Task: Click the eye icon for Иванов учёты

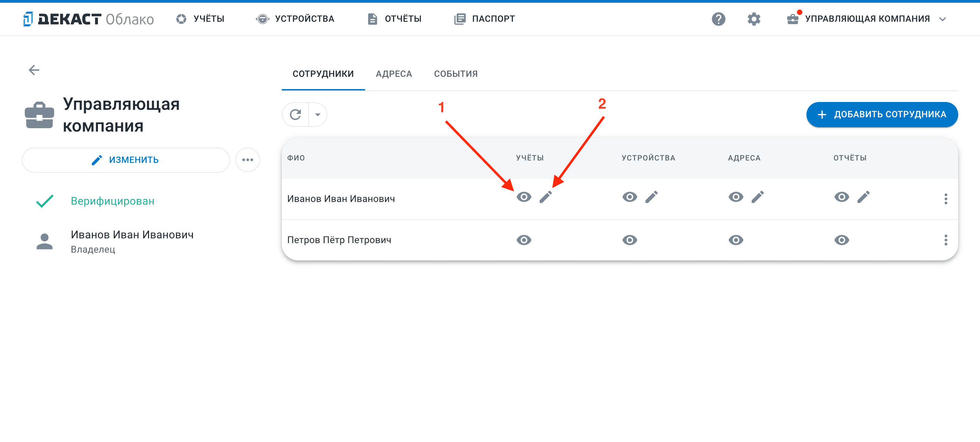Action: [524, 197]
